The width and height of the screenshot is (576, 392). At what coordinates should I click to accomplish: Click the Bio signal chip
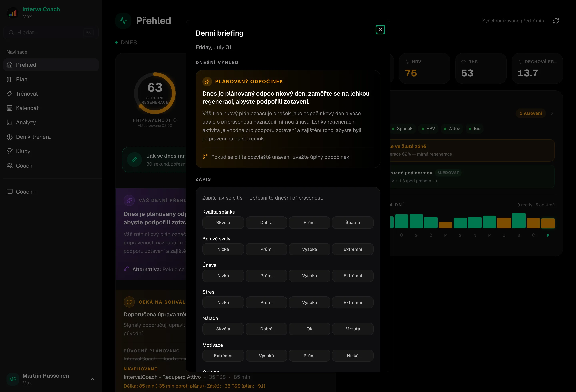tap(474, 129)
